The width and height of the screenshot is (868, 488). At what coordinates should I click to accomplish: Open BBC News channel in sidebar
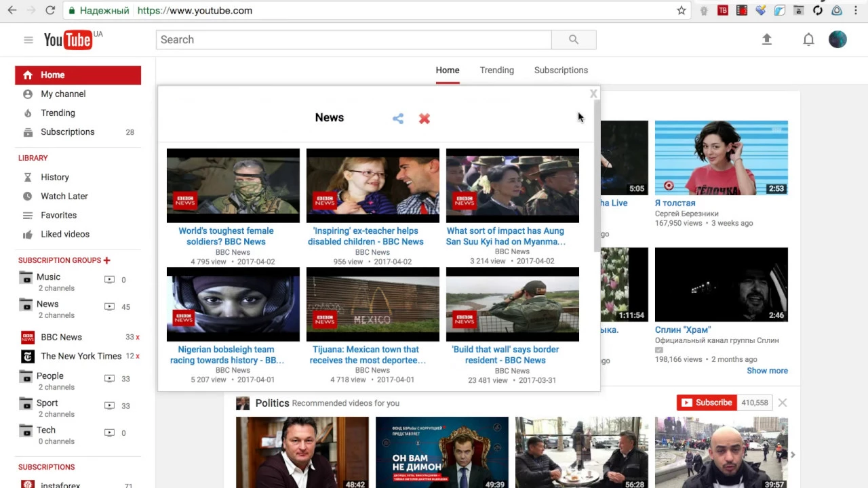pyautogui.click(x=61, y=337)
